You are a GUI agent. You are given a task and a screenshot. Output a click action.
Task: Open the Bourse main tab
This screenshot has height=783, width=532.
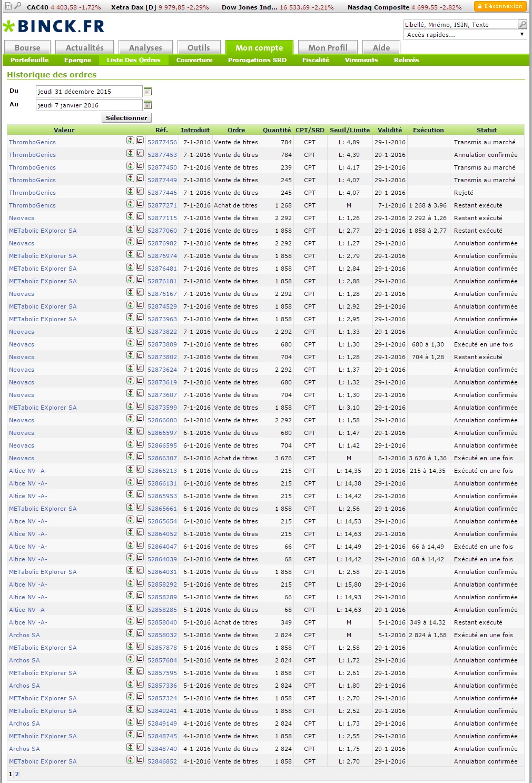pos(27,47)
